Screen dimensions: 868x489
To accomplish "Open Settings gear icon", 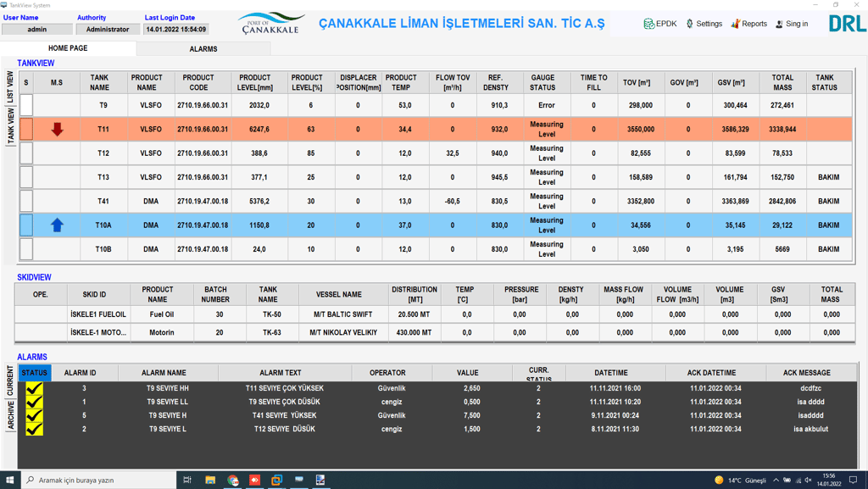I will 690,24.
